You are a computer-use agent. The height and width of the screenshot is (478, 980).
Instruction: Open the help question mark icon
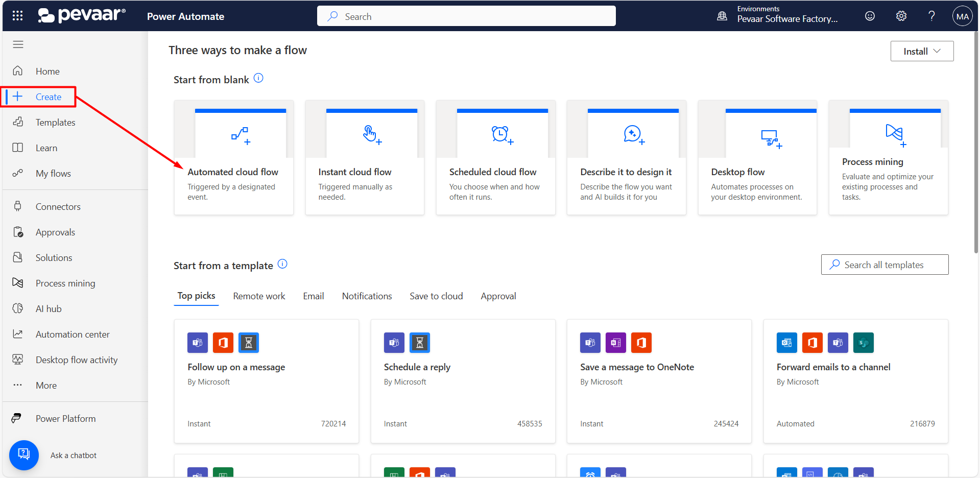[x=931, y=16]
